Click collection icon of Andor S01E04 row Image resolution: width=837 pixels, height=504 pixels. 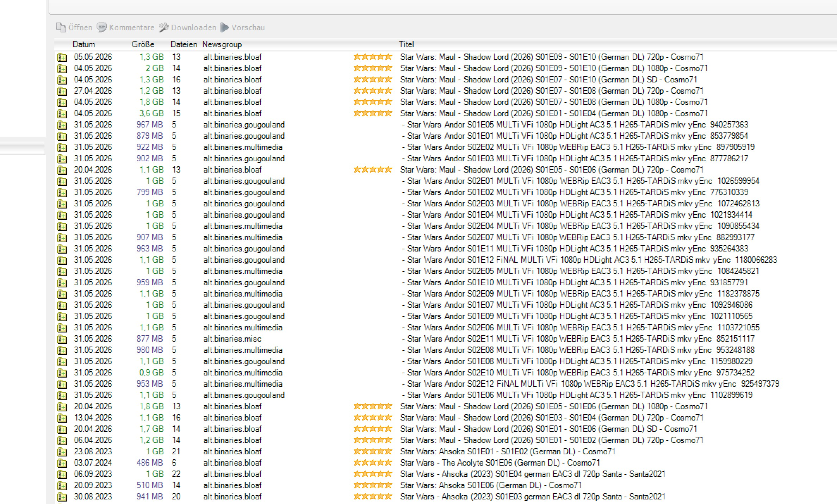tap(62, 215)
